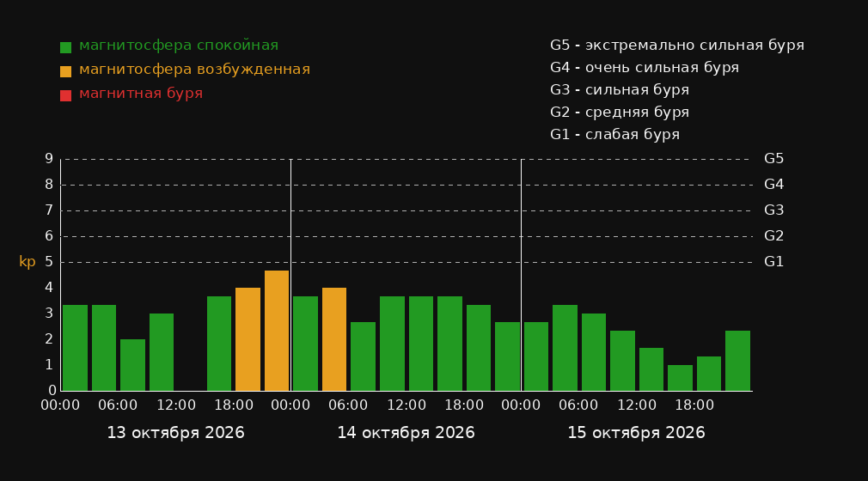The height and width of the screenshot is (481, 868).
Task: Click the G1 level label on right axis
Action: [x=773, y=262]
